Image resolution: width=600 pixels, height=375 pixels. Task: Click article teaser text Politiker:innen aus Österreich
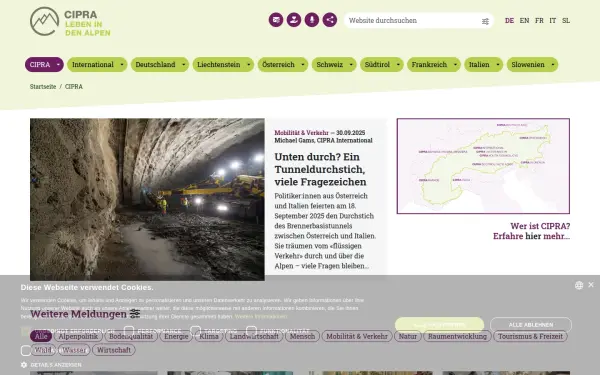325,231
